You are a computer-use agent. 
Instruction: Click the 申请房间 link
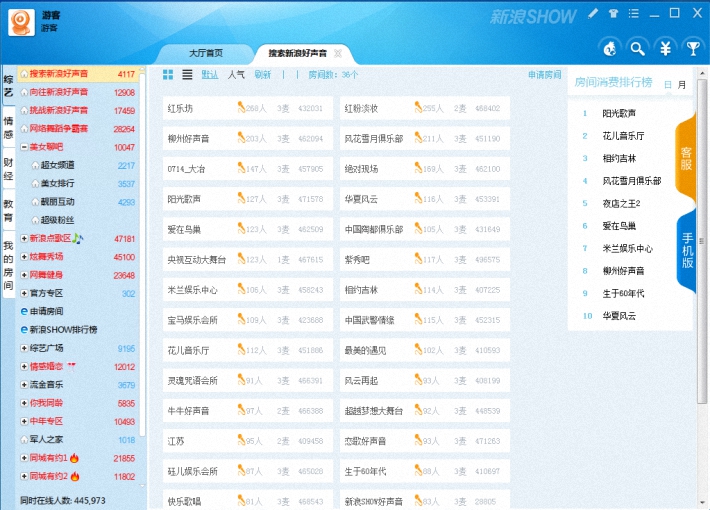point(544,75)
